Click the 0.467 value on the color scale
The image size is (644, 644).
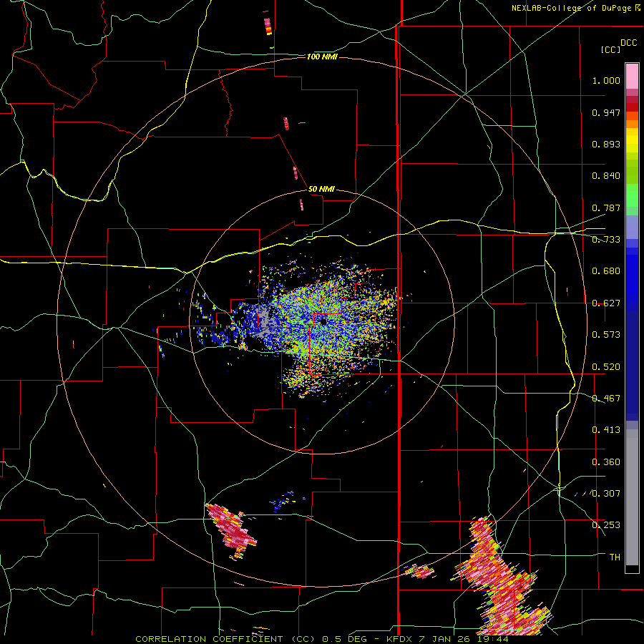(606, 399)
